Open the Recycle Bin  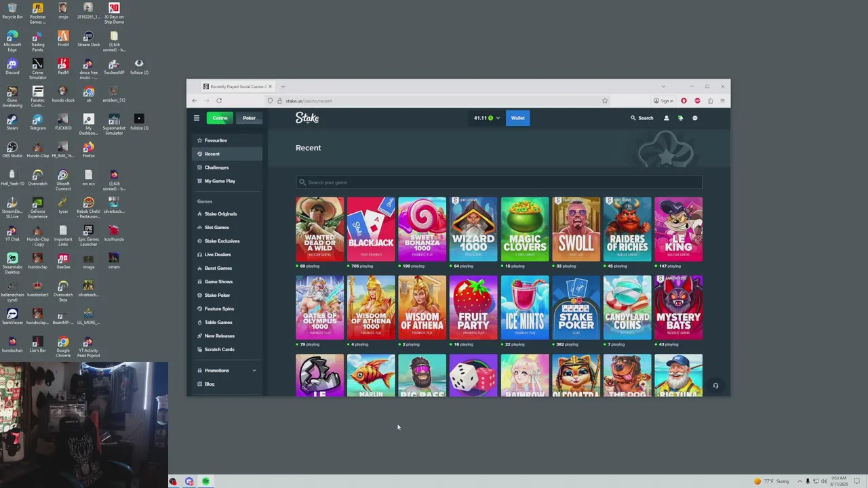click(12, 12)
